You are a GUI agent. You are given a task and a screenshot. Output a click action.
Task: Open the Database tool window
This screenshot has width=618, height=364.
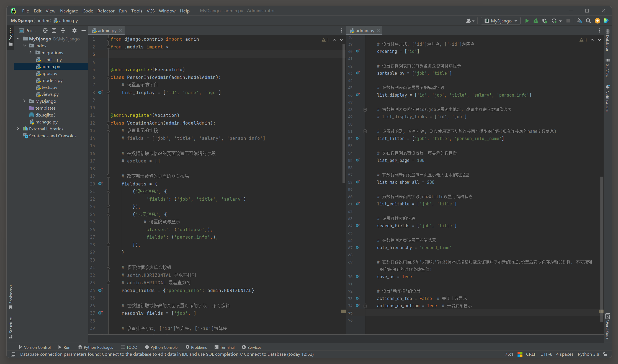tap(607, 40)
